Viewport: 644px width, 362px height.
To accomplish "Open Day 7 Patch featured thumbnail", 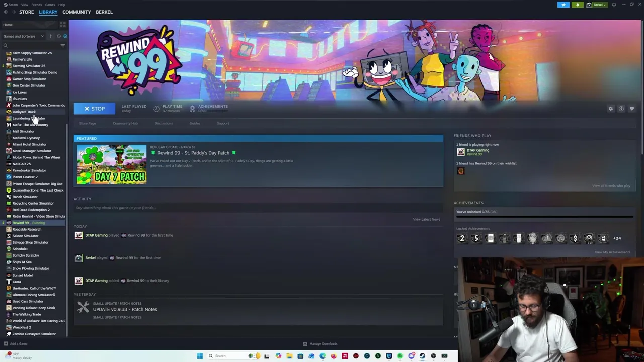I will pos(112,164).
